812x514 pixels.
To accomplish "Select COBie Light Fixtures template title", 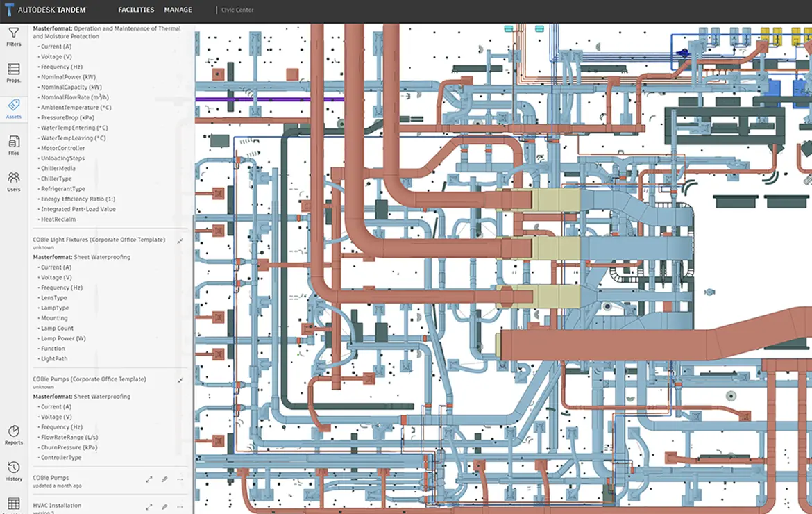I will click(99, 240).
